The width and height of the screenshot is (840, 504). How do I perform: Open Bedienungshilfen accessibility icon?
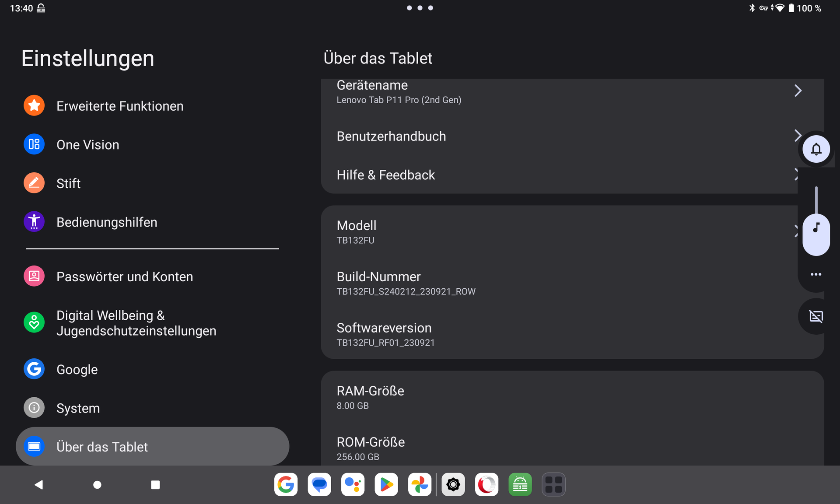click(34, 222)
